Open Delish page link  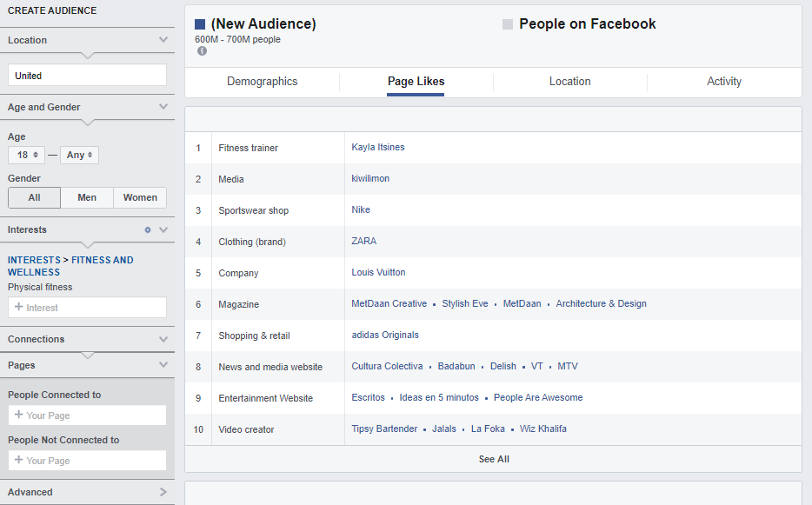[x=503, y=366]
